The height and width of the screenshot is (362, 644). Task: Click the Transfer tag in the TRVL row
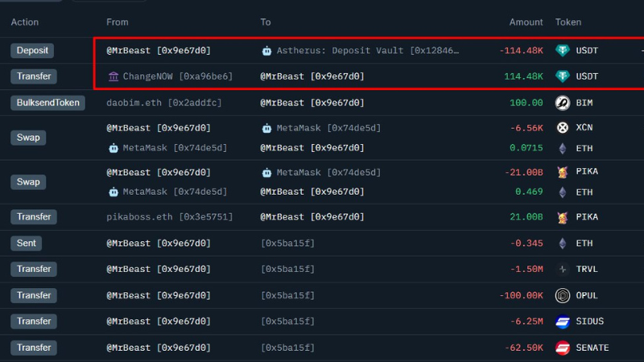click(34, 269)
